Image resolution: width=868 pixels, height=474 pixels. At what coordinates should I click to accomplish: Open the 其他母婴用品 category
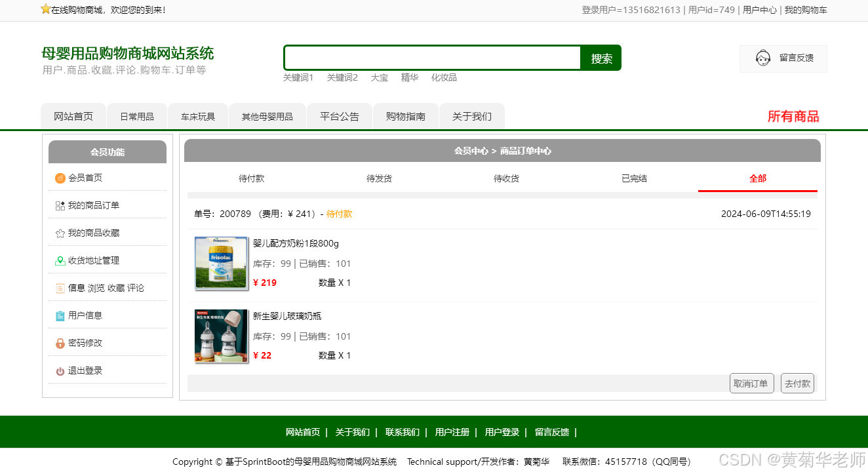(267, 117)
